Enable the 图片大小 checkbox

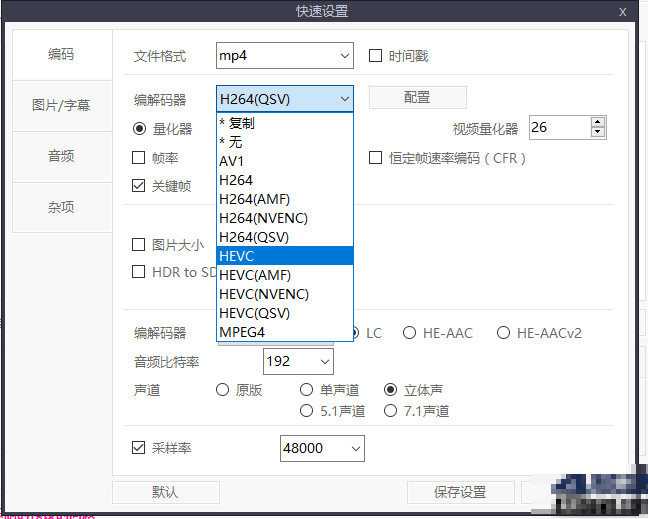(x=138, y=245)
